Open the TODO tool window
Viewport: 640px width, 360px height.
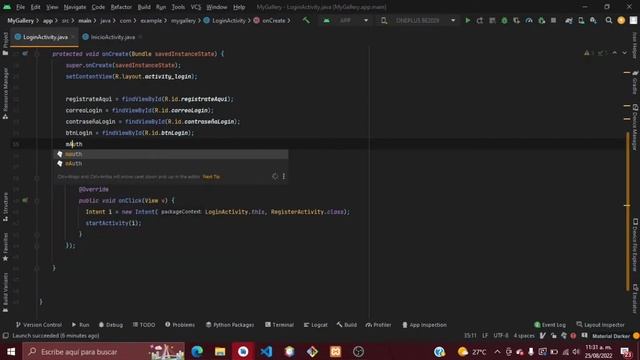click(x=144, y=325)
